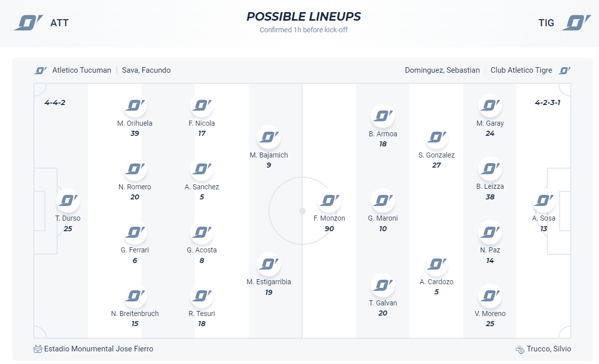599x364 pixels.
Task: Click the 4-2-3-1 formation label
Action: click(547, 102)
